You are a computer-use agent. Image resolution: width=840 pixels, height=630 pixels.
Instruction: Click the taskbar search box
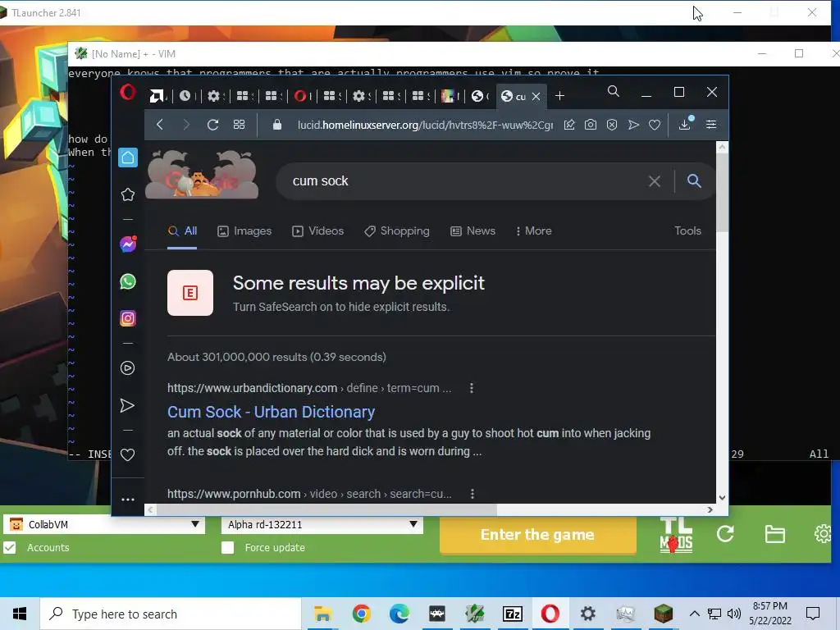171,614
